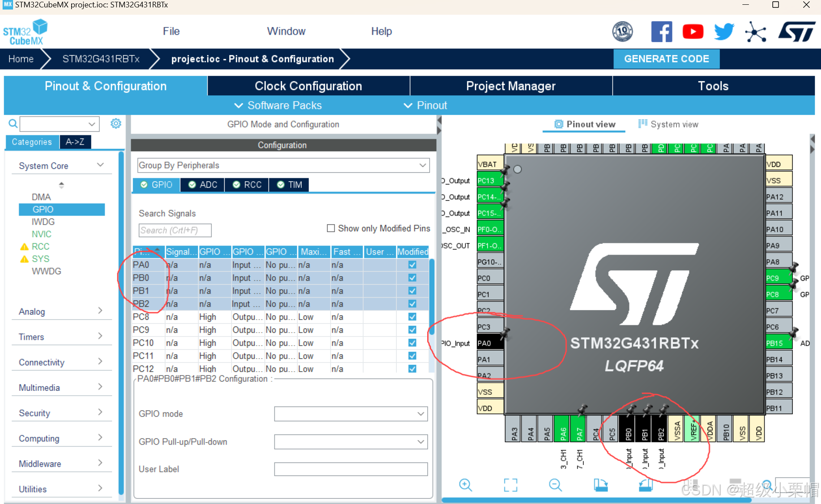
Task: Click the ST community network icon
Action: coord(756,32)
